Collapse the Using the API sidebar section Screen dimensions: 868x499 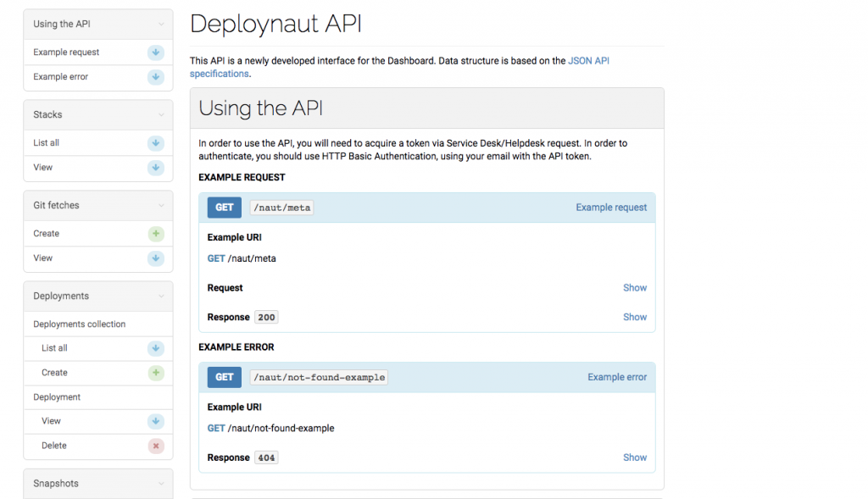(x=161, y=25)
